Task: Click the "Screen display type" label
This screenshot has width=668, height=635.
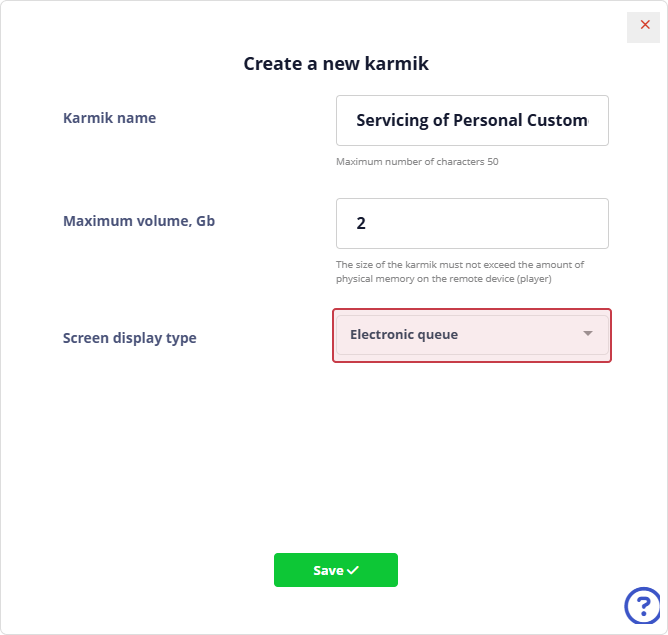Action: [x=130, y=338]
